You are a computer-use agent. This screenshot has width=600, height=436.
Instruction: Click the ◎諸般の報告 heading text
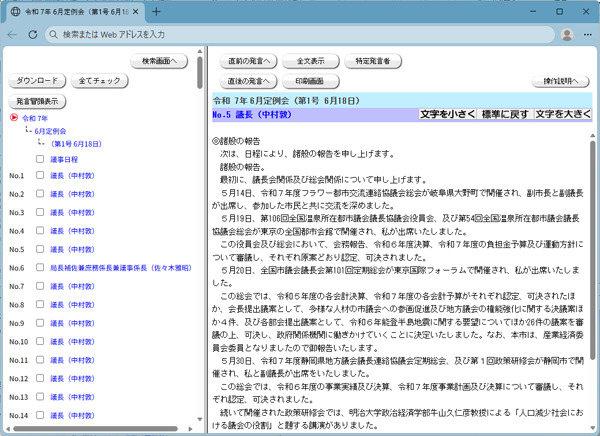point(236,141)
